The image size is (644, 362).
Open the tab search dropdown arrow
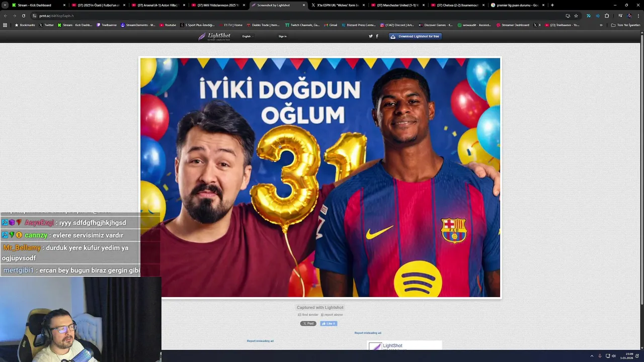[5, 5]
